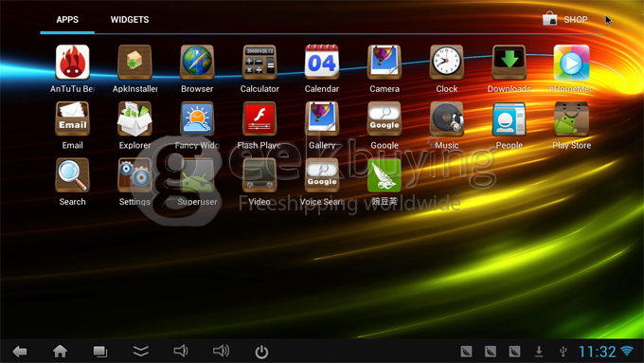Screen dimensions: 644x363
Task: Launch the Camera app
Action: (x=385, y=63)
